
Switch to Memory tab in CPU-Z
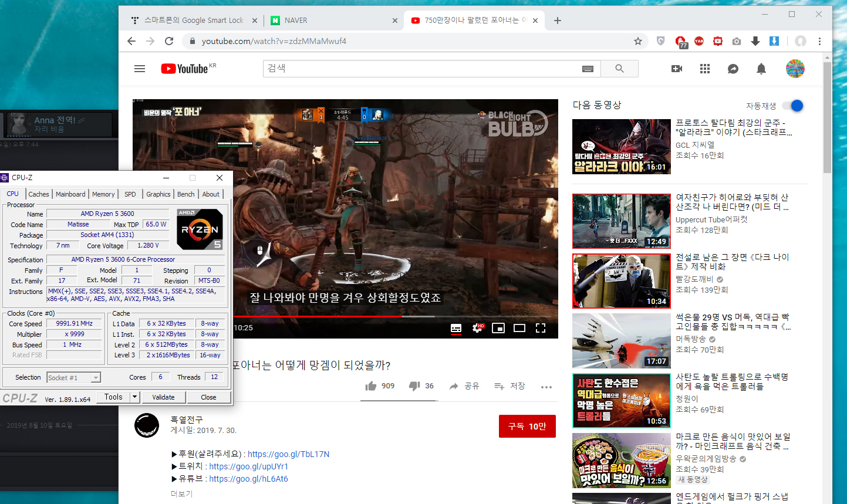103,194
